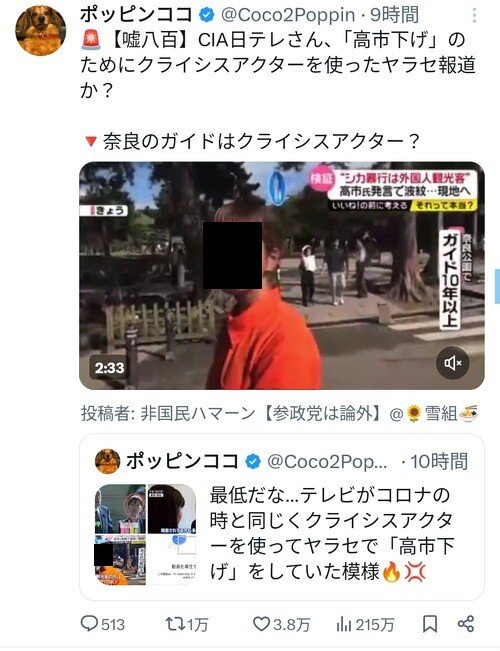Open the three-dot more options menu
The image size is (500, 651).
(x=474, y=16)
